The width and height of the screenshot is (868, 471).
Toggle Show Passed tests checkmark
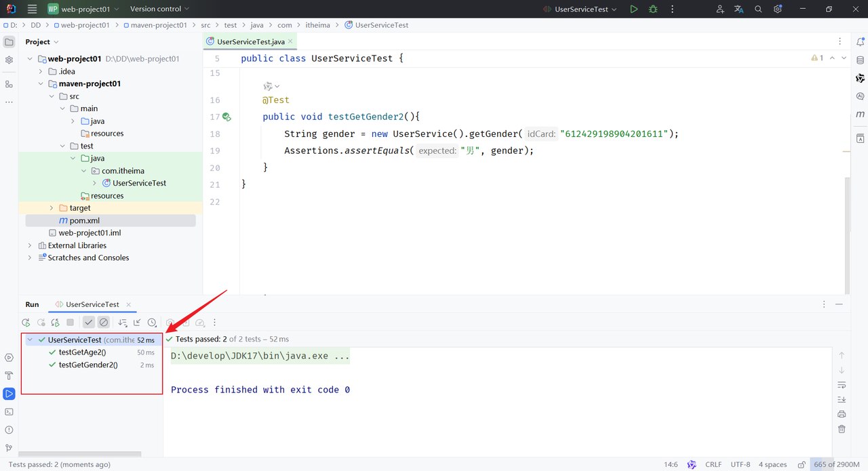(89, 323)
